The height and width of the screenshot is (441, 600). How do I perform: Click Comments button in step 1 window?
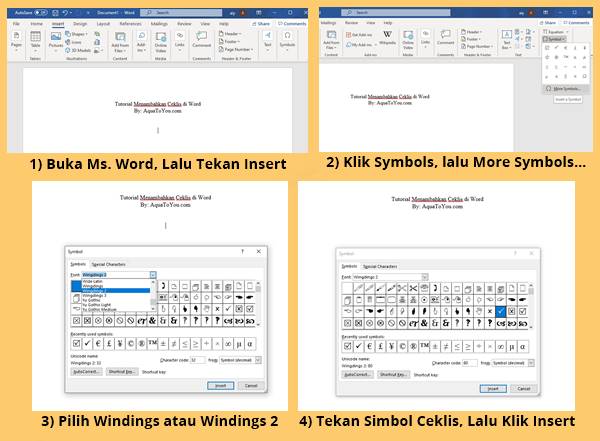tap(292, 24)
